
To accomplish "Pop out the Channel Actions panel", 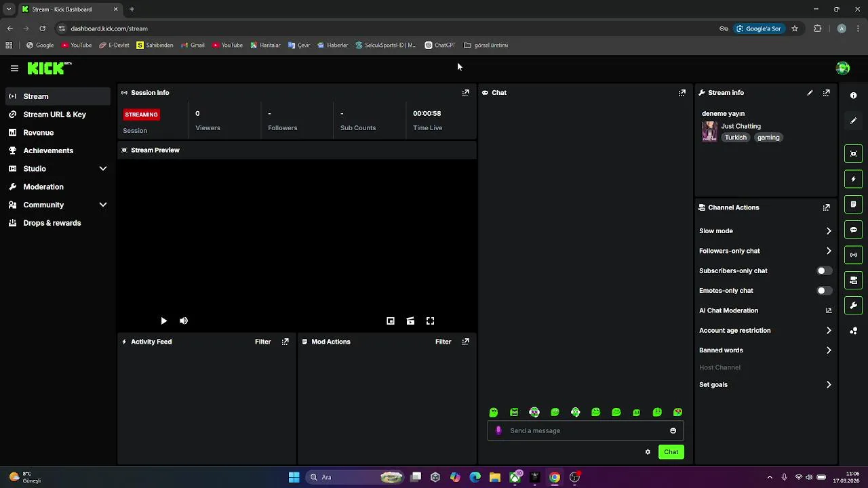I will [826, 207].
